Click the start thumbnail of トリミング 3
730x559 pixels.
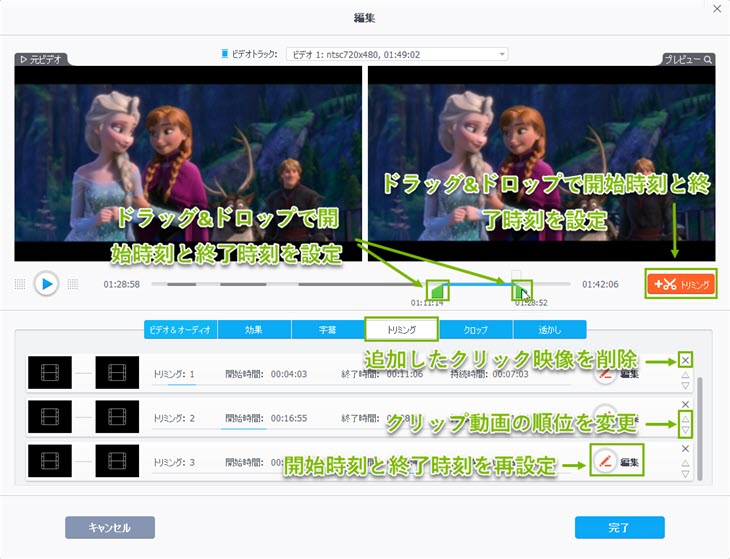(50, 461)
